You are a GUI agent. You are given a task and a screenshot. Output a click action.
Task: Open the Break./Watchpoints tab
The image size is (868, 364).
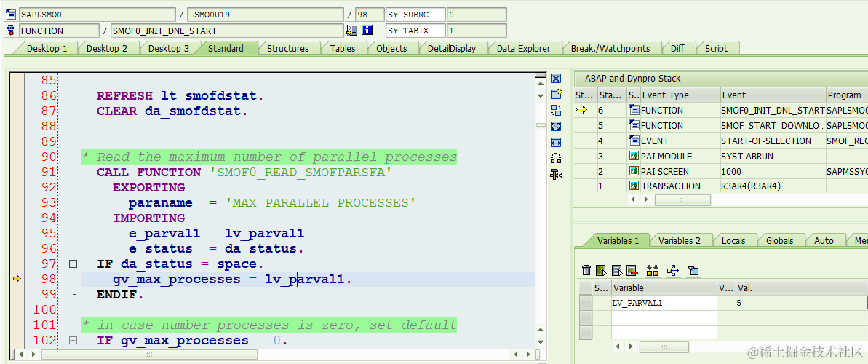(x=610, y=48)
